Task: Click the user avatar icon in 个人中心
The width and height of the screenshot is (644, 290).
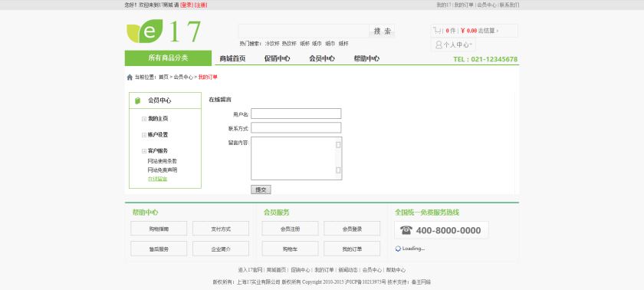Action: coord(439,44)
